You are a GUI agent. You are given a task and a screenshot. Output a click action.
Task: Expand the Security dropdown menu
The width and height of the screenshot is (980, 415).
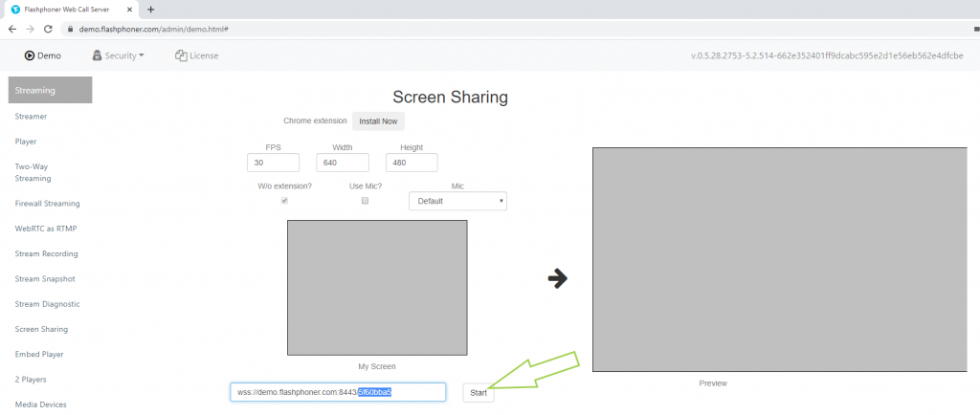(118, 55)
